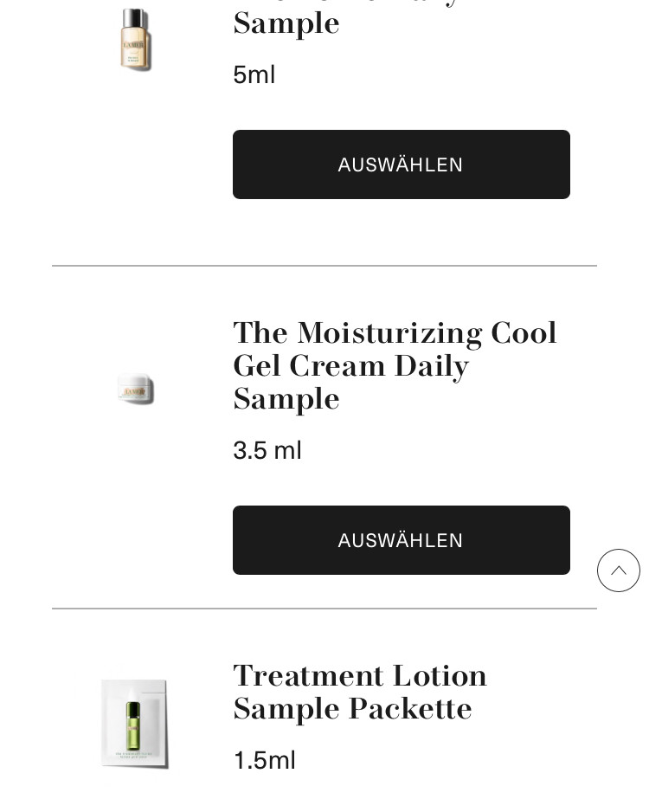Click the scroll-to-top arrow icon

[x=618, y=570]
